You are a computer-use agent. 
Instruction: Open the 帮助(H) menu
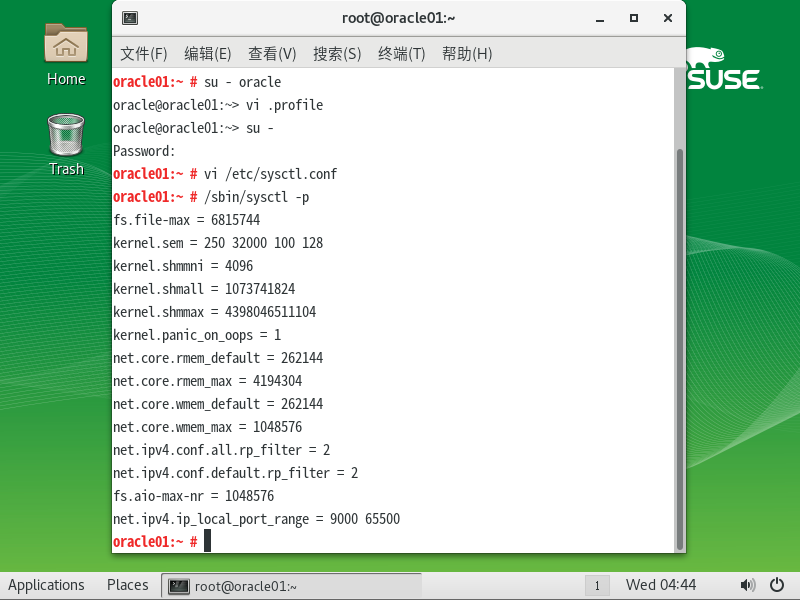(467, 54)
